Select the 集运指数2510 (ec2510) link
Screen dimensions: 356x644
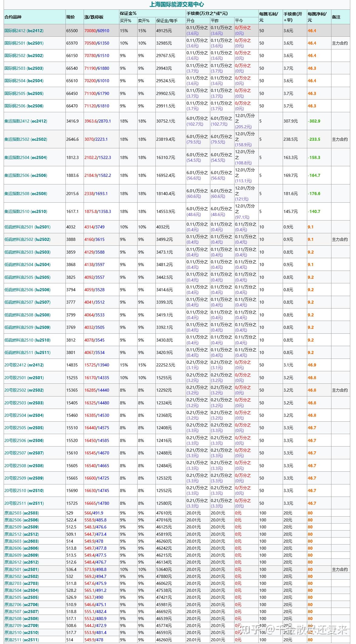click(26, 211)
